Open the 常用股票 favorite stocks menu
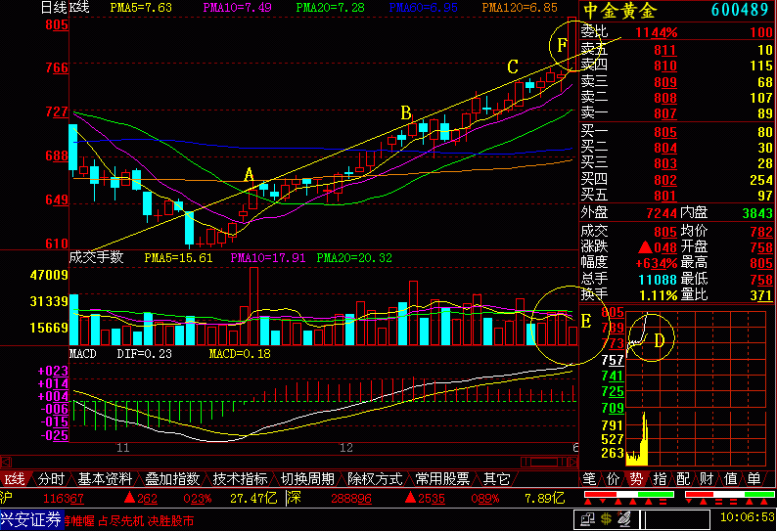 click(442, 479)
